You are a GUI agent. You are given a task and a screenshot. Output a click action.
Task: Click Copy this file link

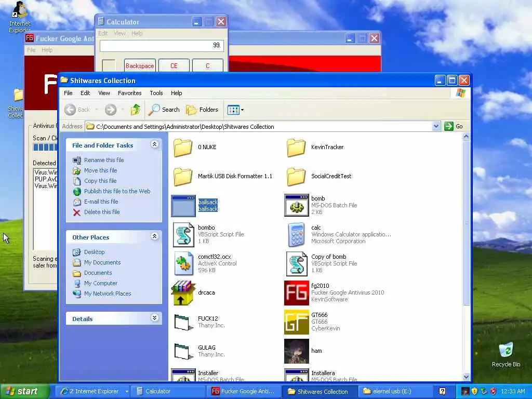100,181
